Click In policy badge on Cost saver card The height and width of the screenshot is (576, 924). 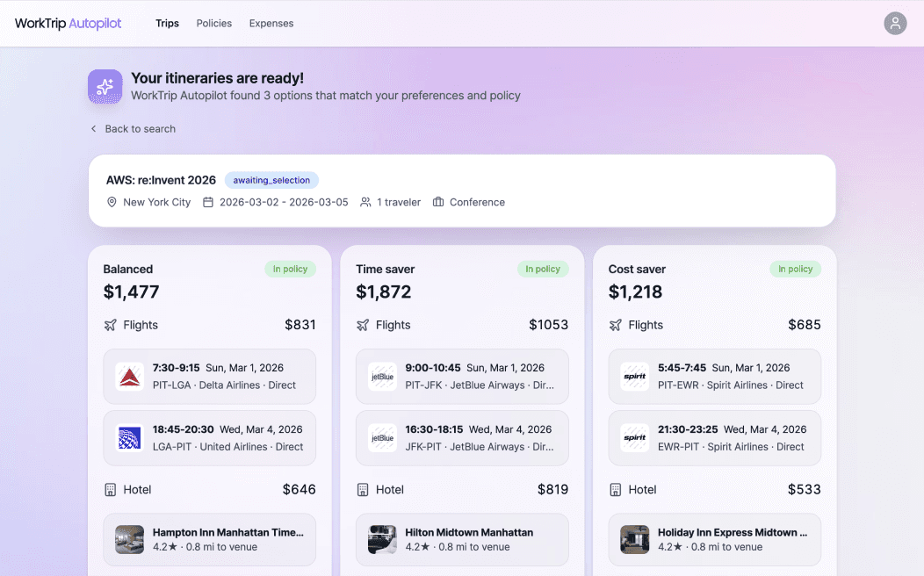pos(795,270)
